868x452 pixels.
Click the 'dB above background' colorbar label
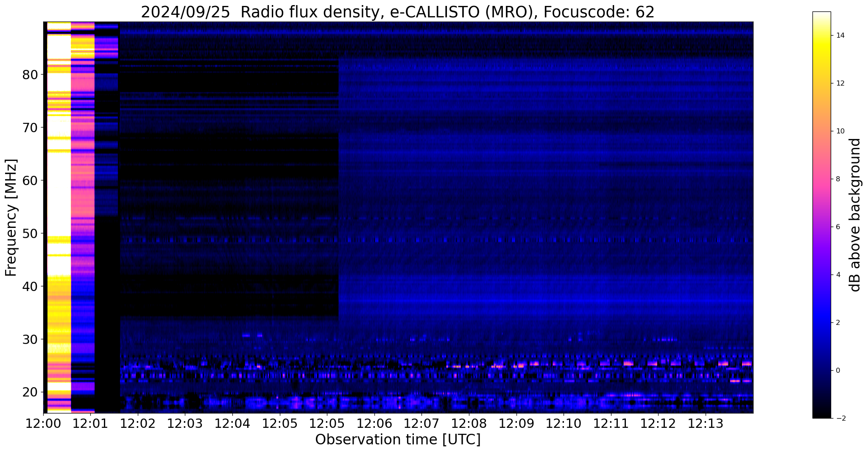855,215
